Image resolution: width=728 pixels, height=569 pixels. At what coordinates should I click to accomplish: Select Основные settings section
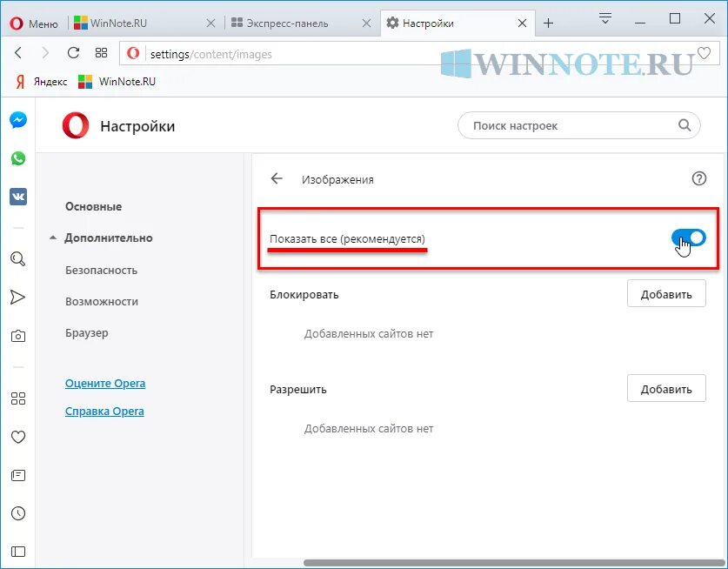(x=94, y=207)
